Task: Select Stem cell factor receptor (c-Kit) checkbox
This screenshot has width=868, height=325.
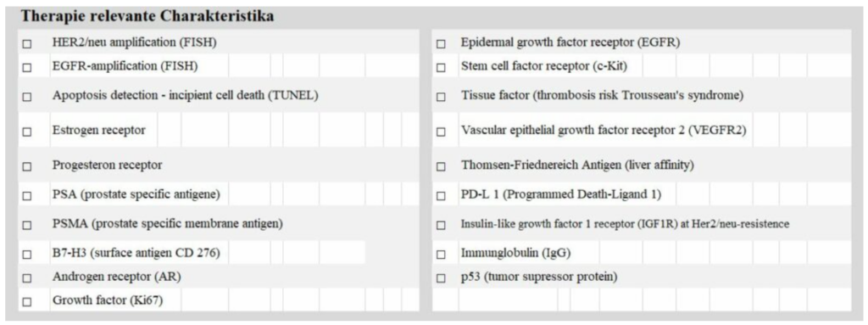Action: pos(441,67)
